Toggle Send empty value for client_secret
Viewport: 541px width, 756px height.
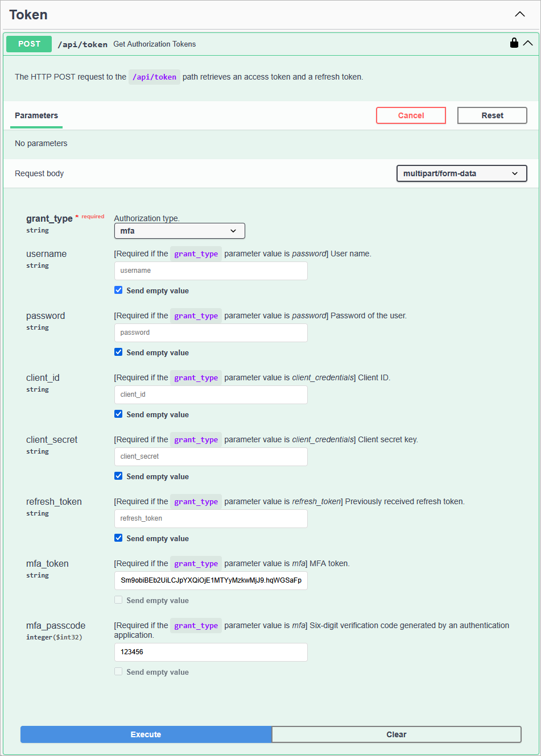[x=118, y=476]
